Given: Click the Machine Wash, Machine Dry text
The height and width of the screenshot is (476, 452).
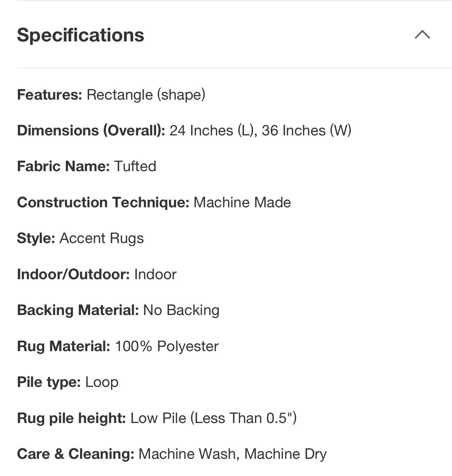Looking at the screenshot, I should click(x=233, y=454).
